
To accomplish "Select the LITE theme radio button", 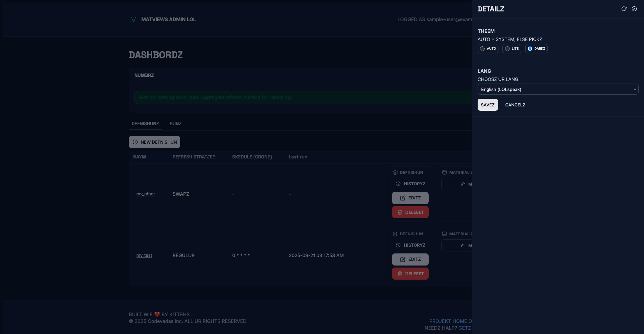I will pos(507,49).
